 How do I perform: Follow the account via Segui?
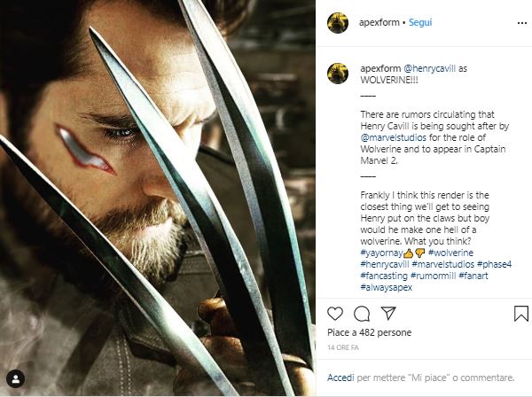tap(420, 22)
